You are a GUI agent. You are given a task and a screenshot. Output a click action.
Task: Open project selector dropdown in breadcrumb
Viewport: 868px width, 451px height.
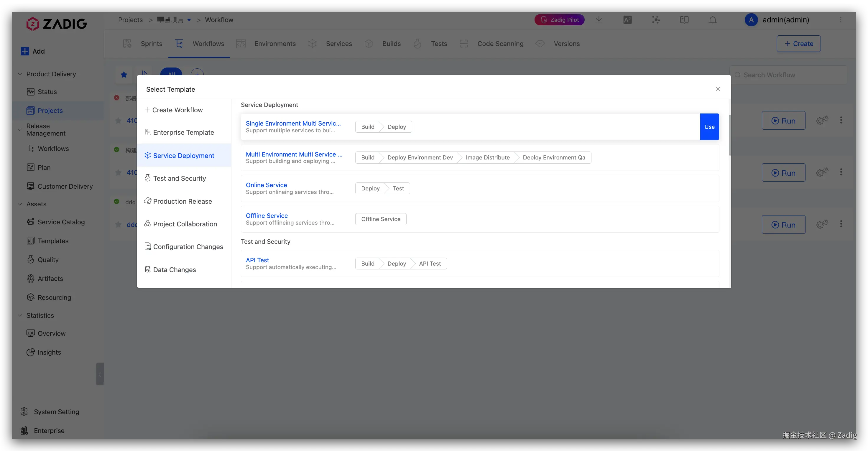click(189, 20)
